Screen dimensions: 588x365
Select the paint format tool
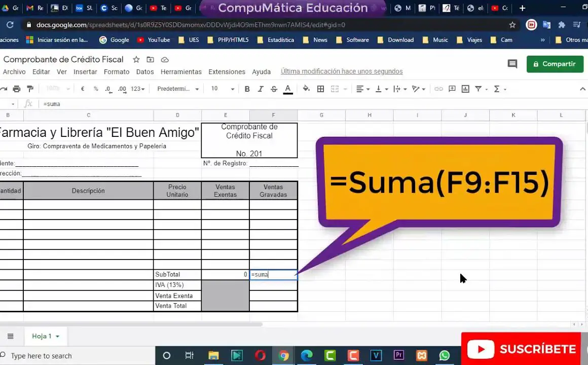click(x=30, y=89)
